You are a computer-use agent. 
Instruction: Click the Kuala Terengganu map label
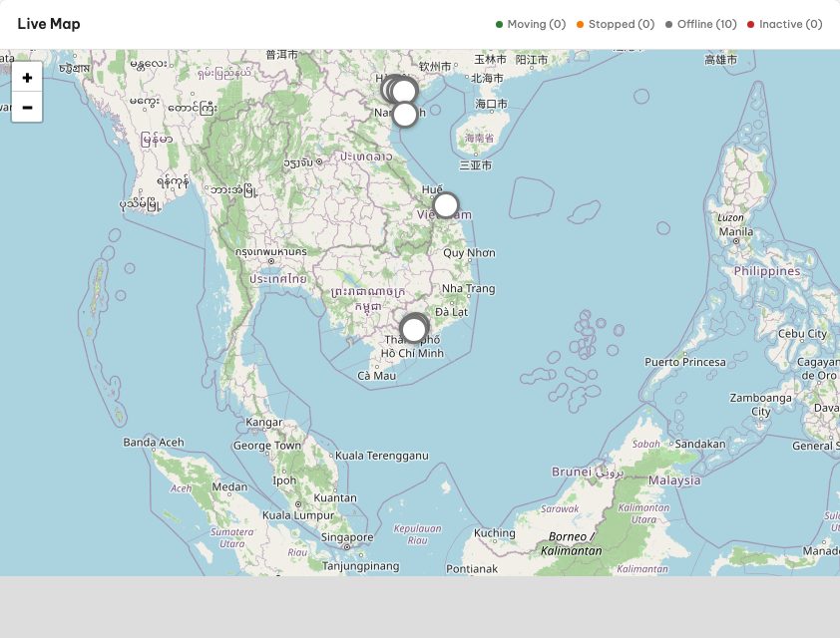coord(381,456)
